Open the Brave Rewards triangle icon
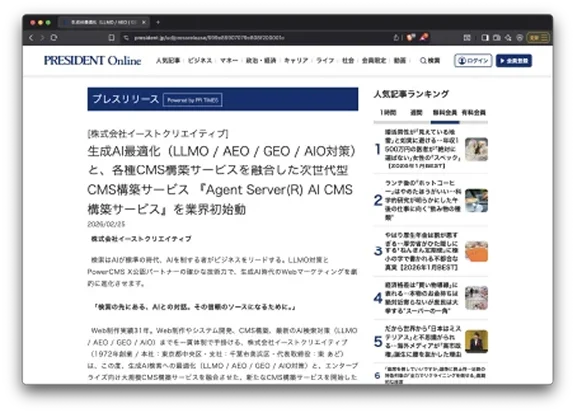Image resolution: width=575 pixels, height=413 pixels. 425,37
